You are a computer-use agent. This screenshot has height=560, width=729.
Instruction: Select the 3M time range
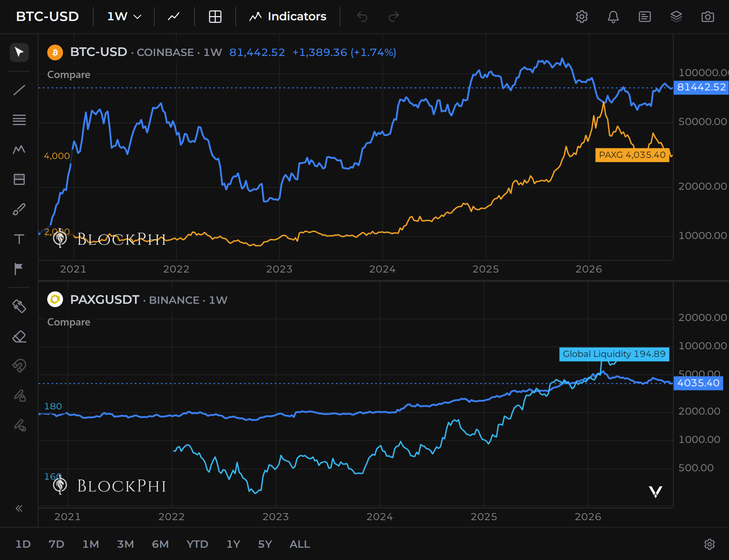(125, 544)
